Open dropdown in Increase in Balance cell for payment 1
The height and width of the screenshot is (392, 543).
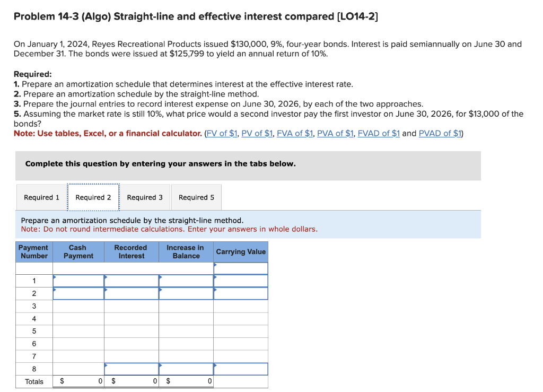(160, 281)
